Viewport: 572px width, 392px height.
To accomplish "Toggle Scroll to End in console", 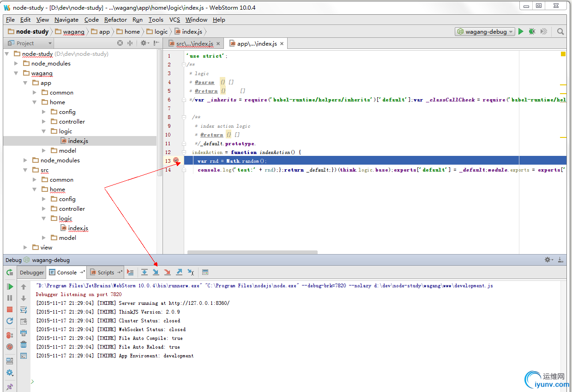I will (x=24, y=321).
